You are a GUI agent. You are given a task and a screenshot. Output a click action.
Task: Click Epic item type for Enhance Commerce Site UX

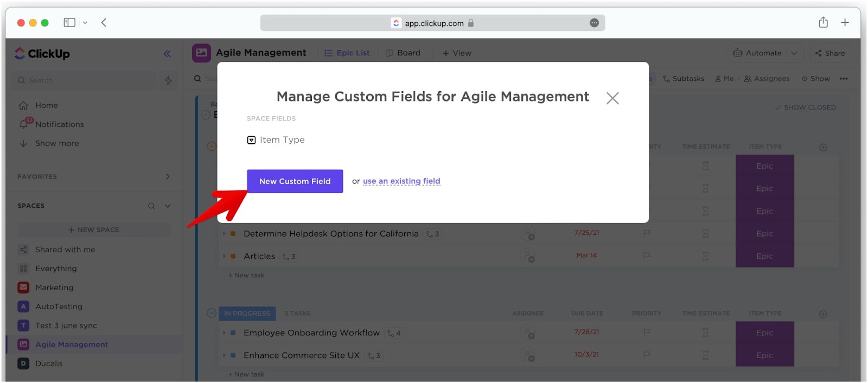(x=765, y=355)
